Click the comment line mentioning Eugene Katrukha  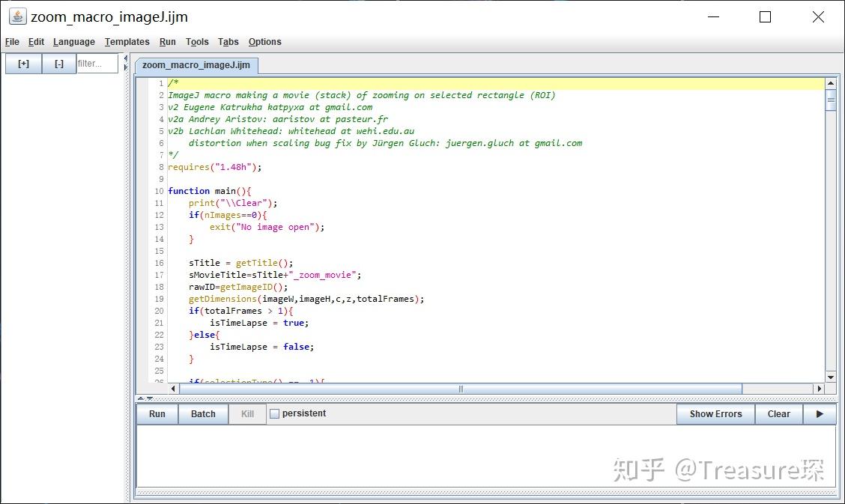click(x=270, y=107)
